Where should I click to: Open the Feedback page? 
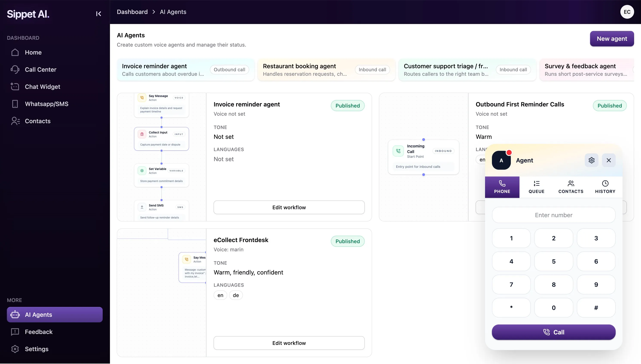[x=38, y=332]
